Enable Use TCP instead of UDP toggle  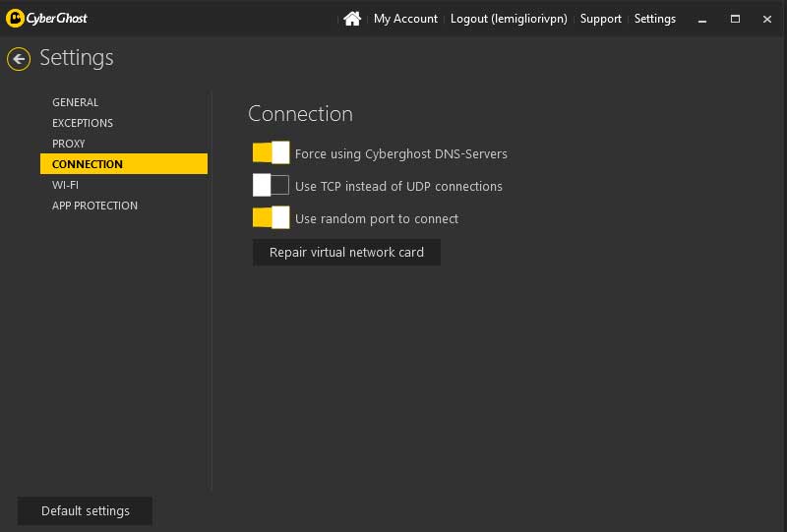(272, 185)
